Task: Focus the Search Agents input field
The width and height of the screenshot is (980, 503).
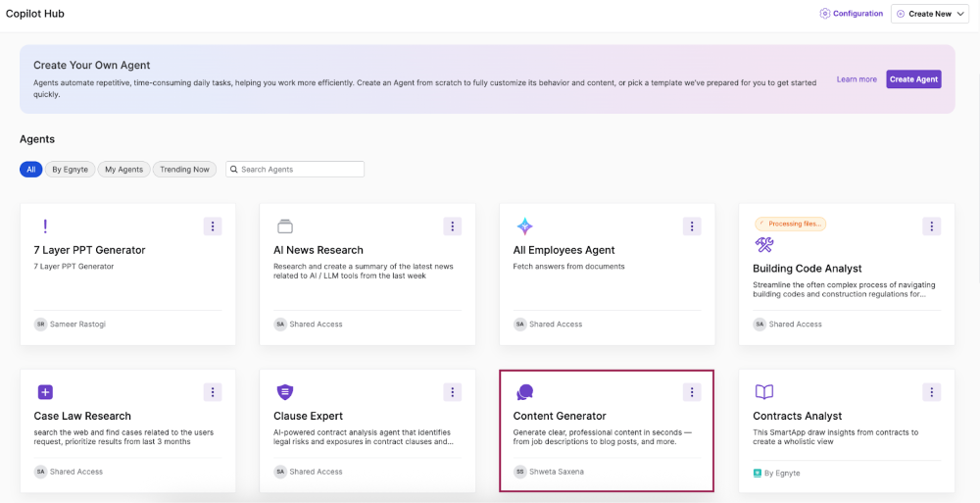Action: tap(300, 170)
